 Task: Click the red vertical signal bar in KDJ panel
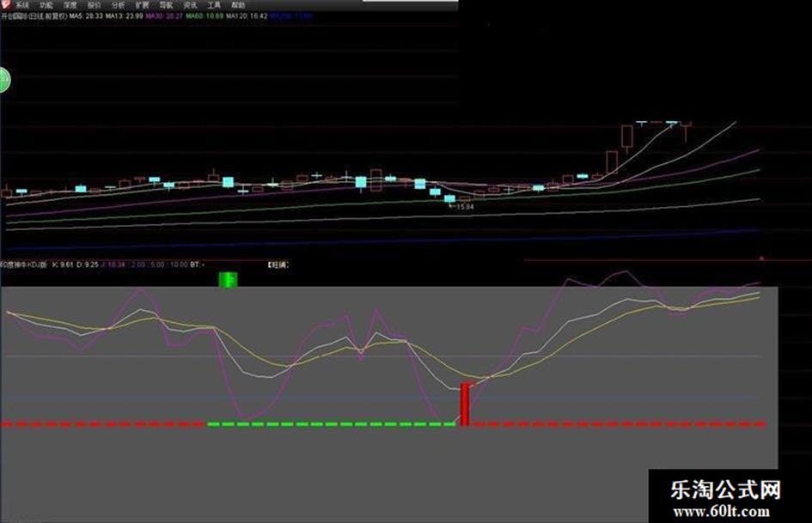[x=465, y=404]
